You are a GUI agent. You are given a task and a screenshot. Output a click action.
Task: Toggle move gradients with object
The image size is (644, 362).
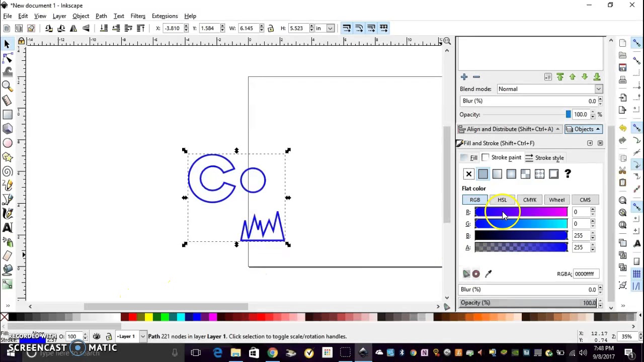[371, 28]
